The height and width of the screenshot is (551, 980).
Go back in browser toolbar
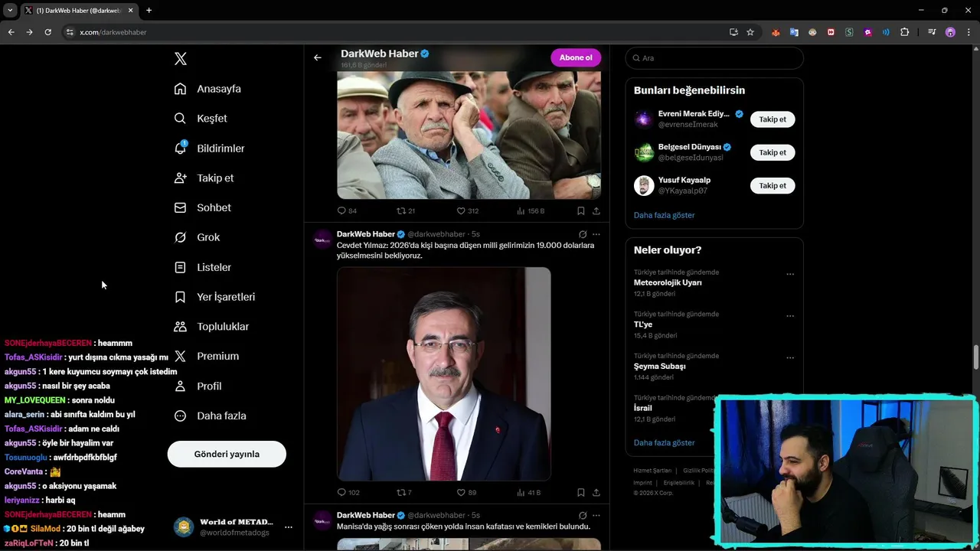pos(11,32)
